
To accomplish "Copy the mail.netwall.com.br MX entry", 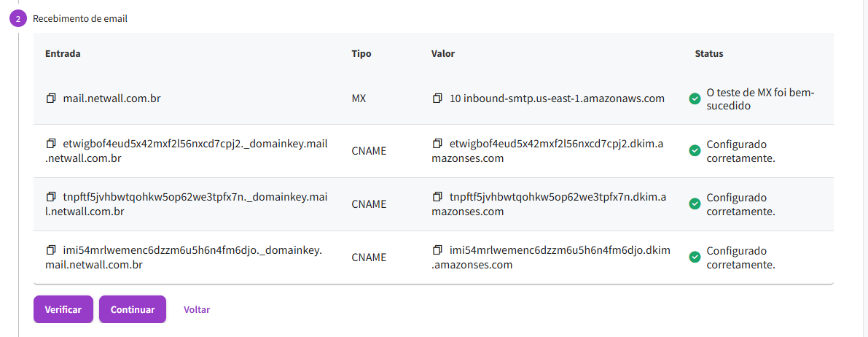I will coord(51,98).
